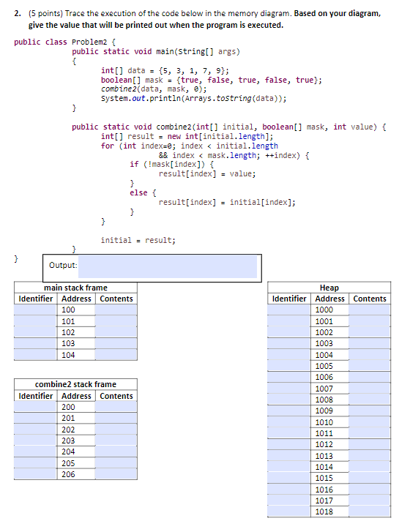The height and width of the screenshot is (532, 399).
Task: Select Contents field at heap address 1000
Action: click(x=370, y=310)
